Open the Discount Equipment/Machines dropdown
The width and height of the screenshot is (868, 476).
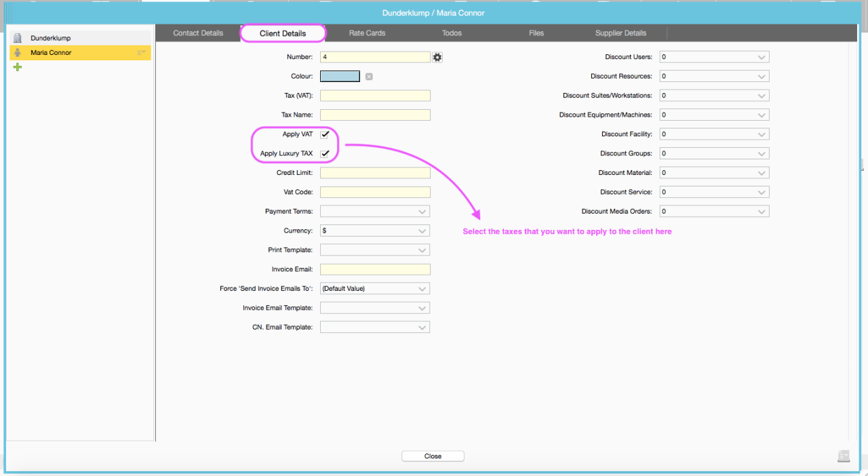point(715,115)
